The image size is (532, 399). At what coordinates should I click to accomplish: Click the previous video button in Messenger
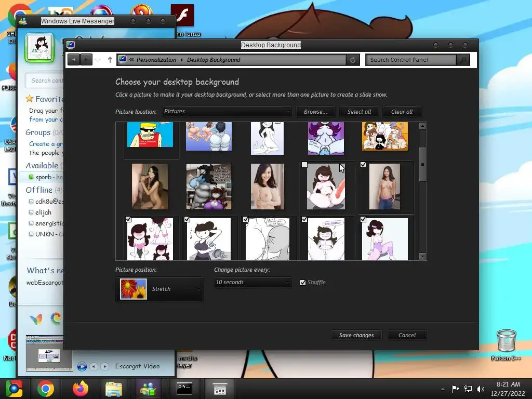coord(94,366)
